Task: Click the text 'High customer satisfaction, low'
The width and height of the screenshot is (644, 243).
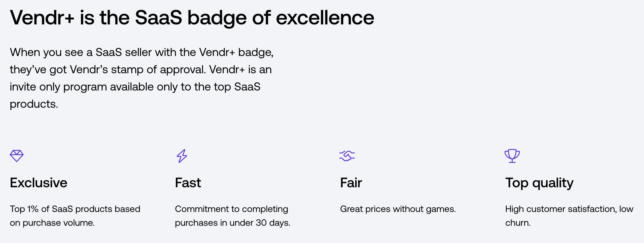Action: click(569, 209)
